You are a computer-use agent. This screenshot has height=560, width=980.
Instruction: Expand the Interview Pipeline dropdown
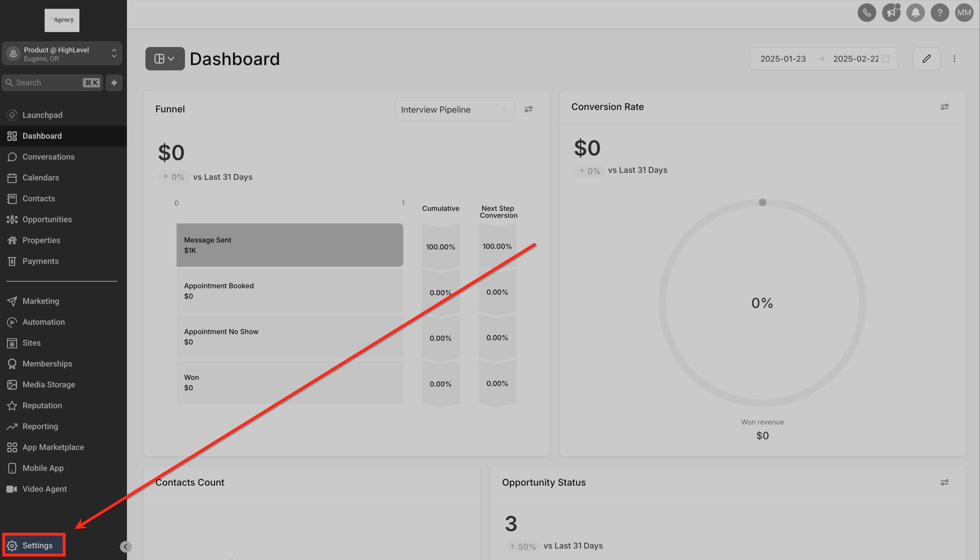point(454,110)
